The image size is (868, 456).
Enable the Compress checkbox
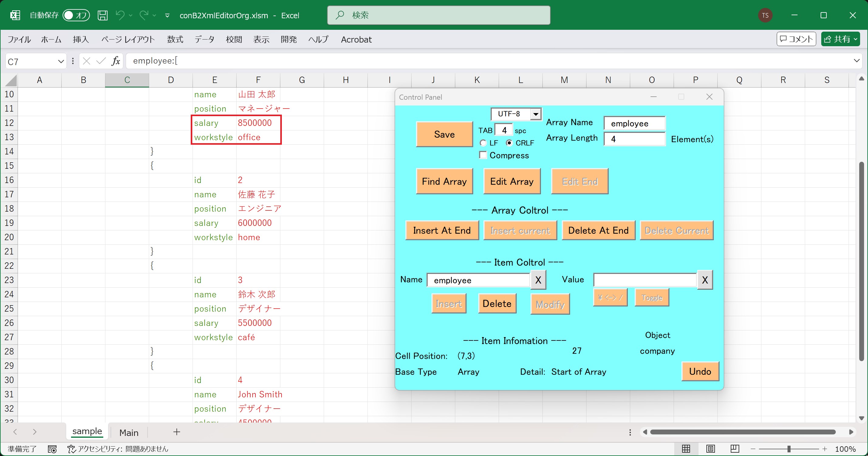[483, 155]
